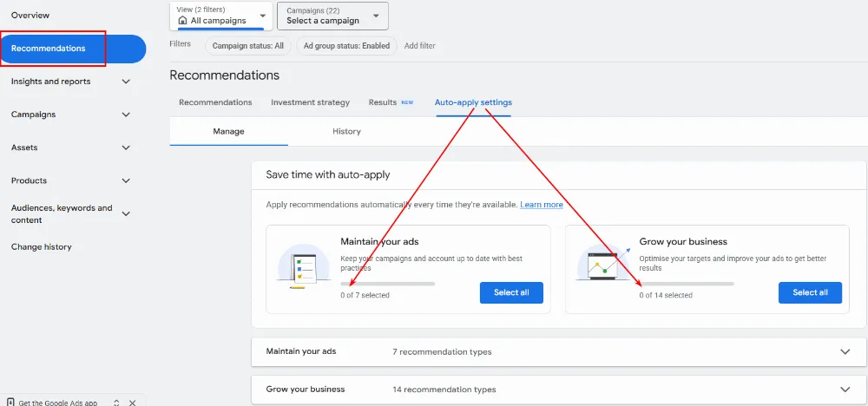Select all in Grow your business card
The image size is (868, 406).
[x=811, y=292]
